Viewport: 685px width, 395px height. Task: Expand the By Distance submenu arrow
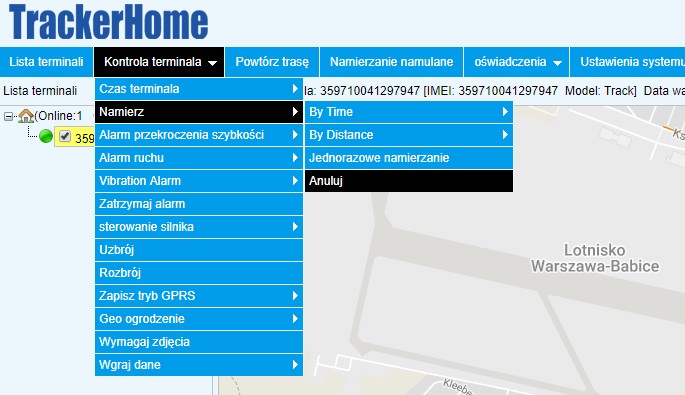505,135
